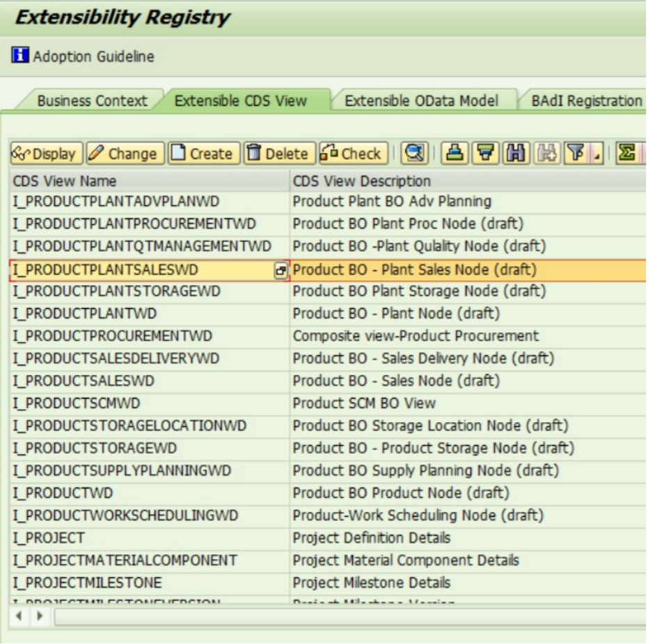
Task: Select row I_PRODUCTPLANTWD
Action: point(149,314)
